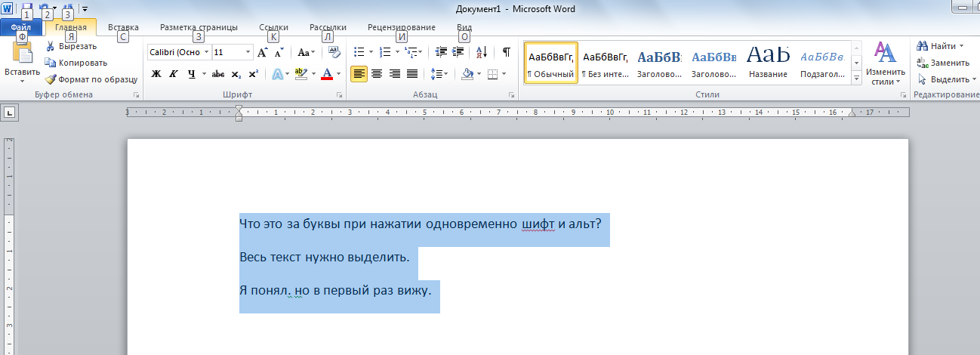Switch to the Разметка страницы tab
Image resolution: width=980 pixels, height=355 pixels.
[199, 27]
